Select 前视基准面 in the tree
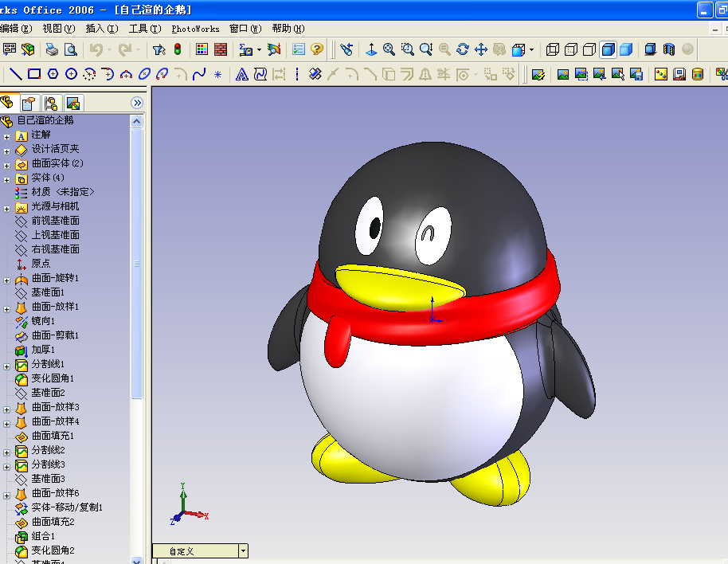This screenshot has height=564, width=728. point(55,221)
